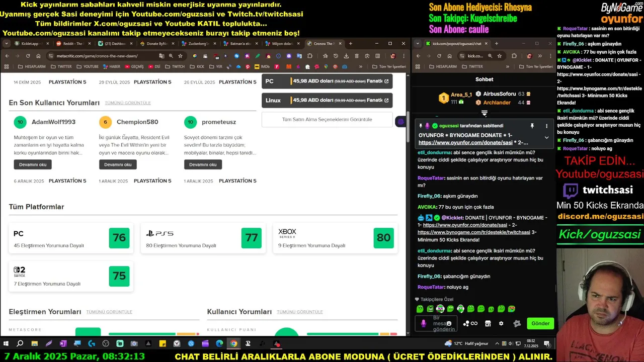
Task: Open Tümünü Görüntüle beside Kullanıcı Yorumları
Action: pos(299,312)
